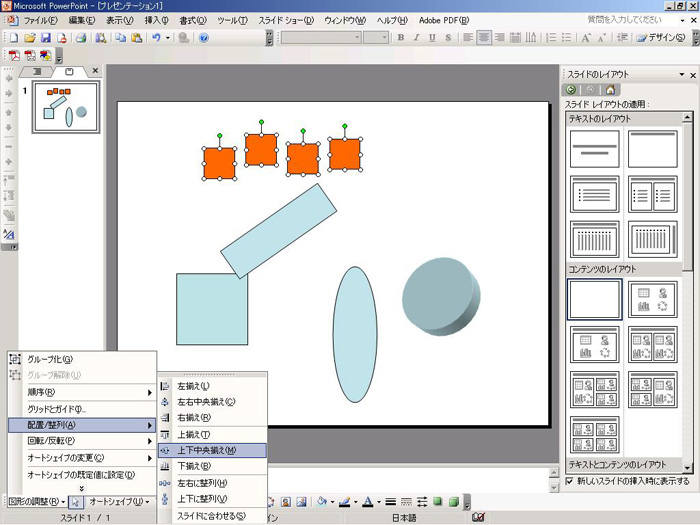Open the 挿入(I) menu

click(156, 20)
